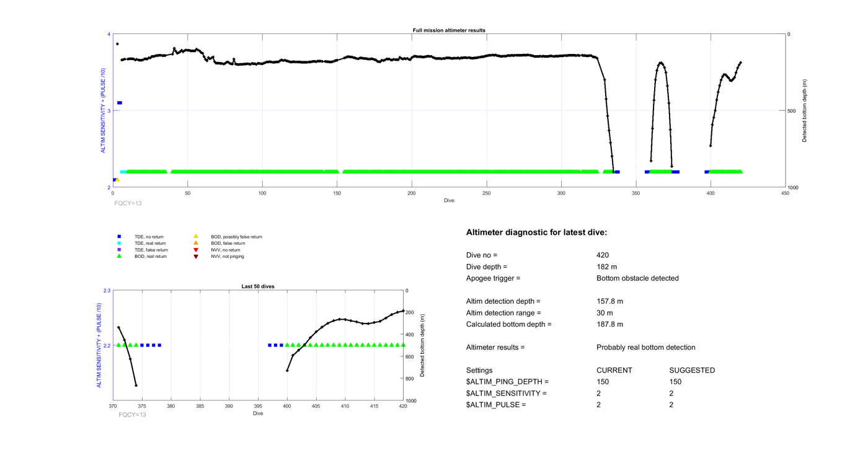Click the 'Bottom obstacle detected' value
This screenshot has height=450, width=868.
pos(637,278)
